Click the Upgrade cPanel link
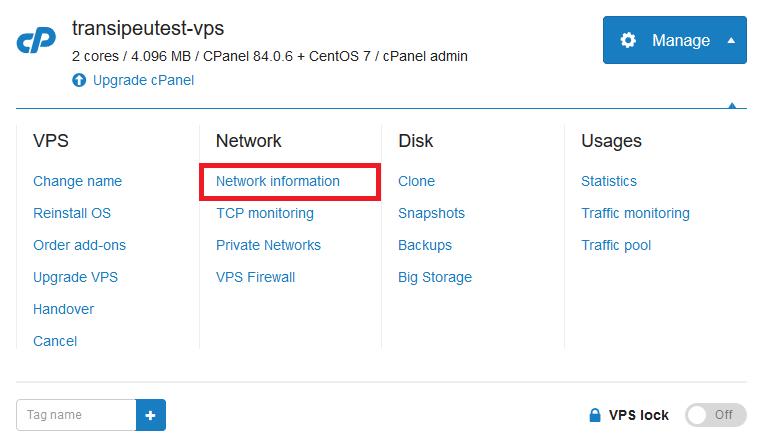This screenshot has width=762, height=447. pyautogui.click(x=143, y=80)
